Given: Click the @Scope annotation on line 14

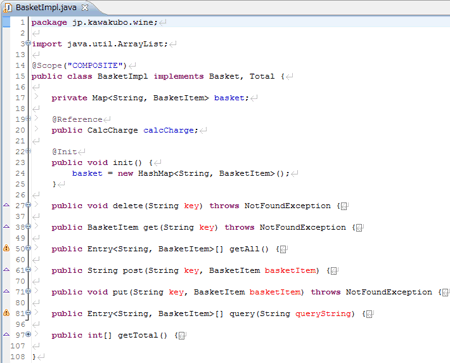Looking at the screenshot, I should (47, 65).
